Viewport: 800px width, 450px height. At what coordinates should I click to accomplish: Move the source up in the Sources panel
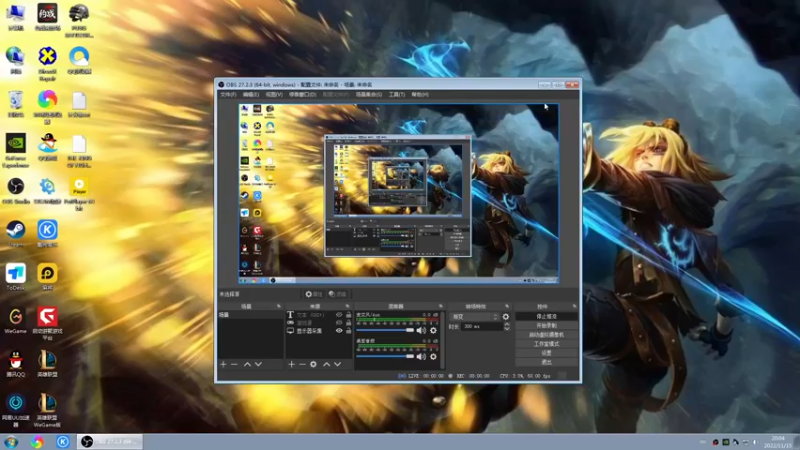click(327, 364)
